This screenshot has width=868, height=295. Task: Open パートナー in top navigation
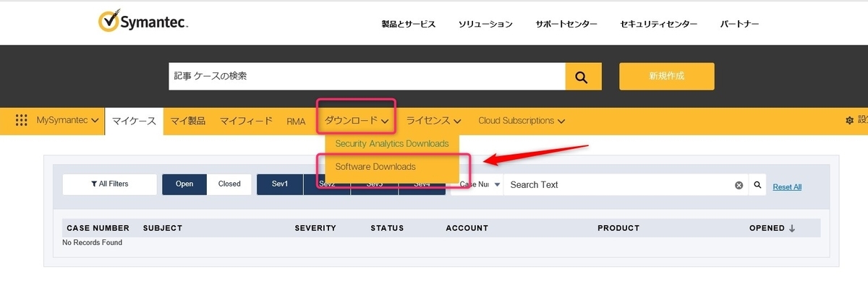pos(739,24)
